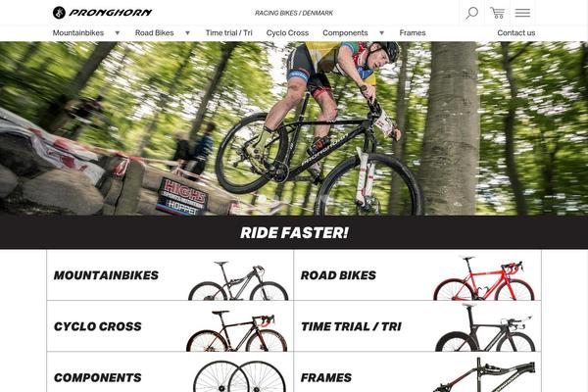This screenshot has width=588, height=392.
Task: Go to the Frames nav link
Action: (413, 33)
